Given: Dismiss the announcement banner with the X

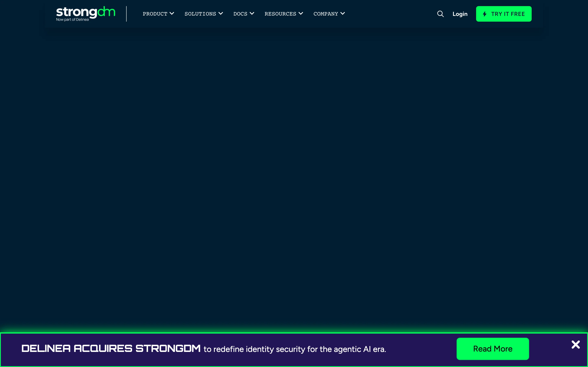Looking at the screenshot, I should point(575,344).
